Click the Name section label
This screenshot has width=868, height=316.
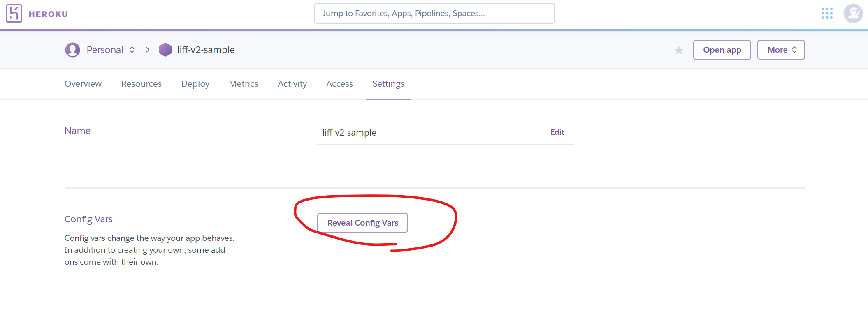click(77, 131)
